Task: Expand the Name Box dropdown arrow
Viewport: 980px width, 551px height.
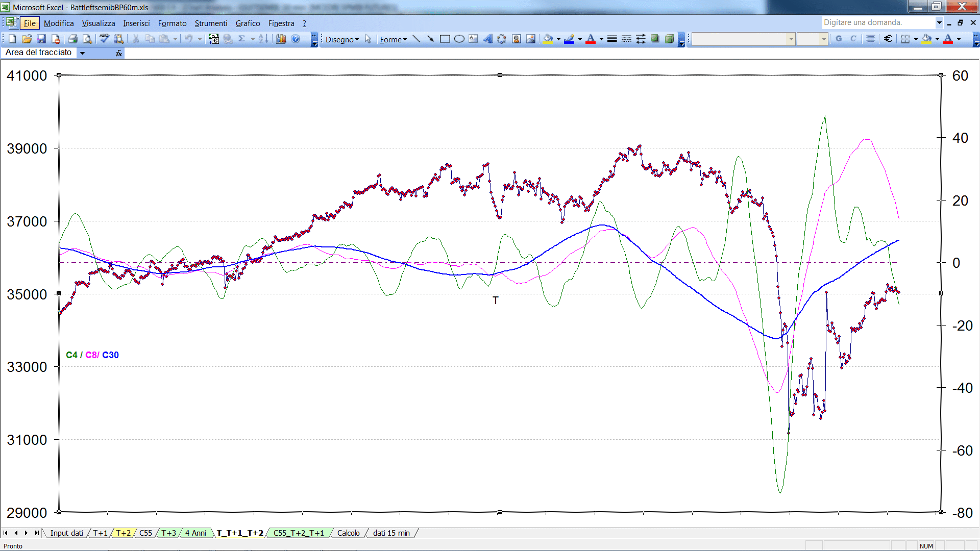Action: 82,53
